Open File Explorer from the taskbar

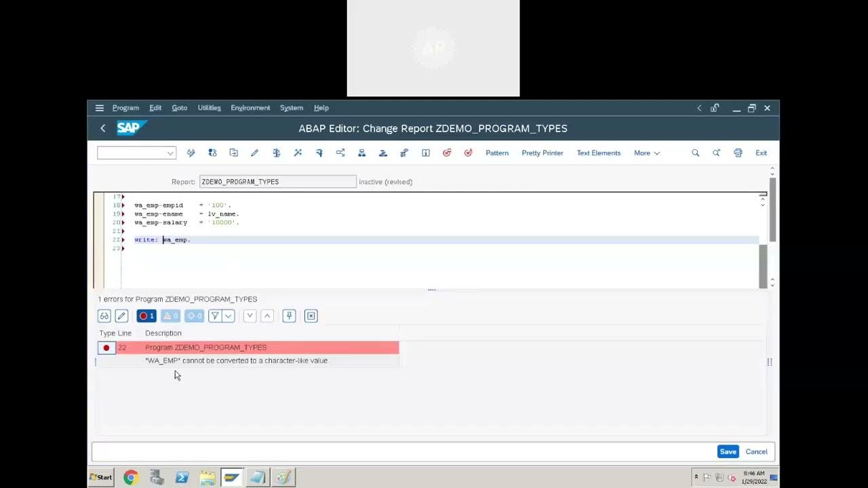click(208, 477)
